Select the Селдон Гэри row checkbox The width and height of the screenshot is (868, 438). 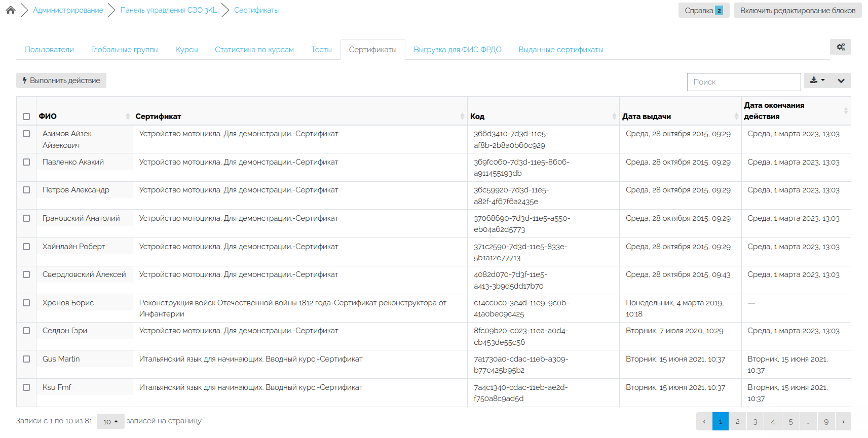26,331
